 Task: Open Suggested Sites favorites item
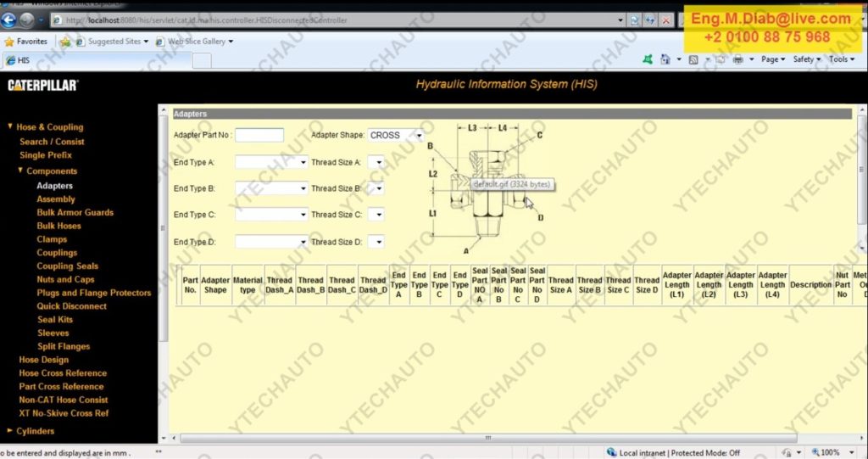(x=113, y=42)
